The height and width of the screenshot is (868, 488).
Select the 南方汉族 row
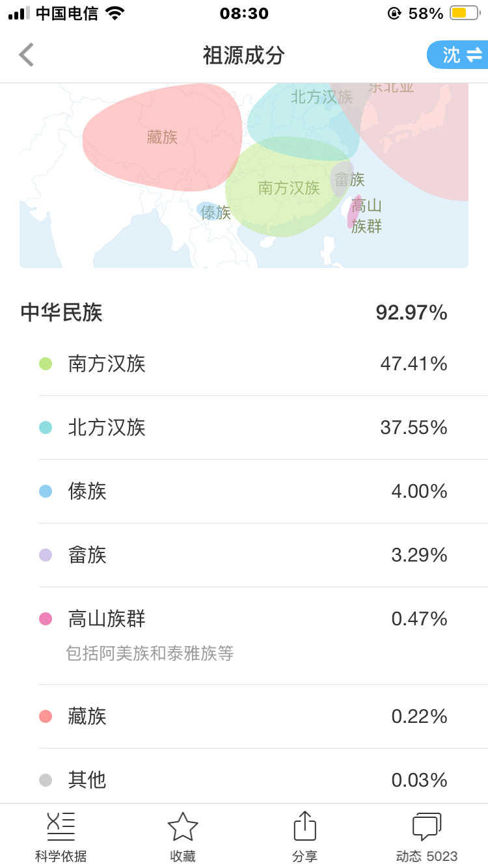(244, 364)
